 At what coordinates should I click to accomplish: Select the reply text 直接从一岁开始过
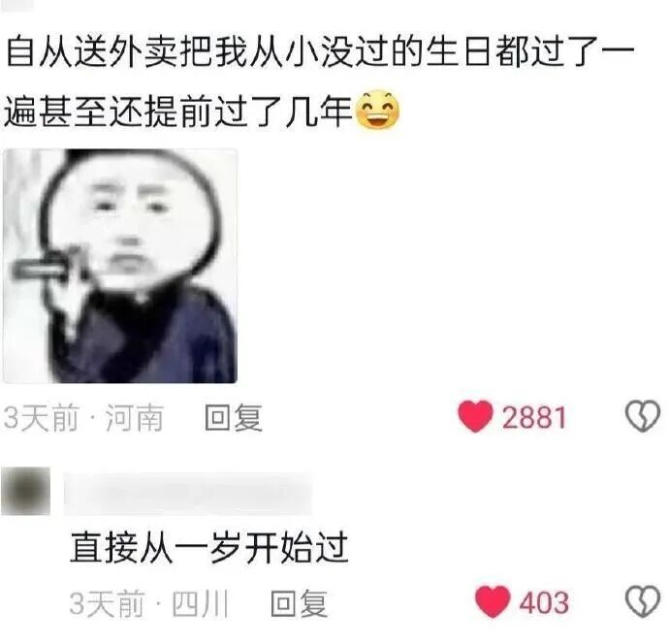(209, 548)
